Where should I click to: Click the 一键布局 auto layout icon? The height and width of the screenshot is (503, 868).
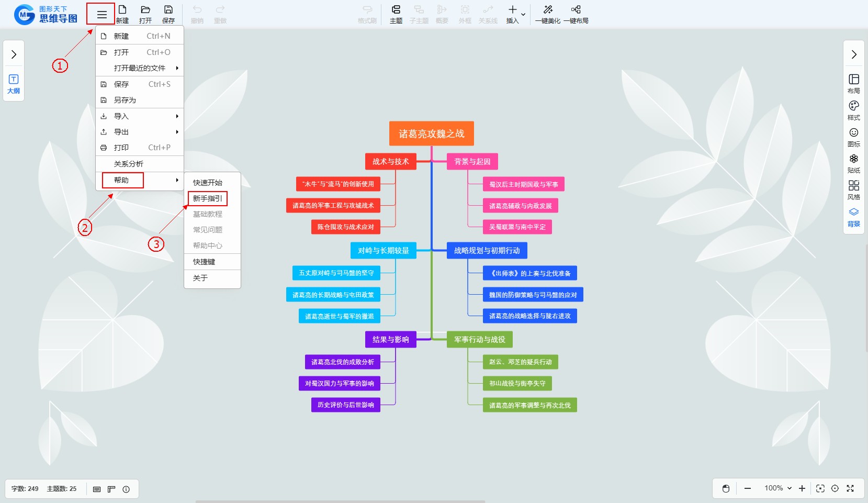point(576,14)
